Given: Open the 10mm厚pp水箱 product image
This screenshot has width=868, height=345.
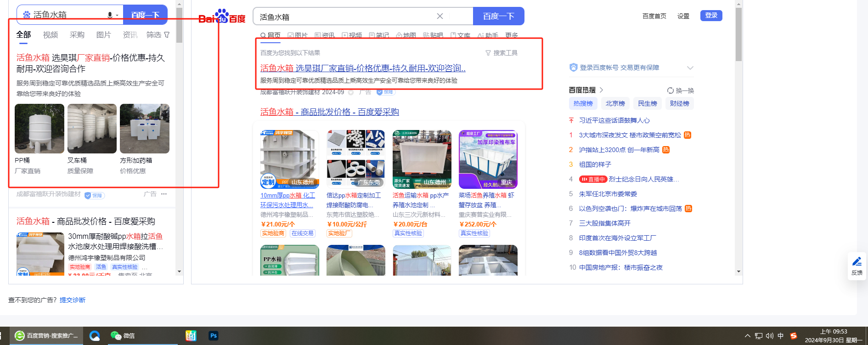Looking at the screenshot, I should point(290,159).
